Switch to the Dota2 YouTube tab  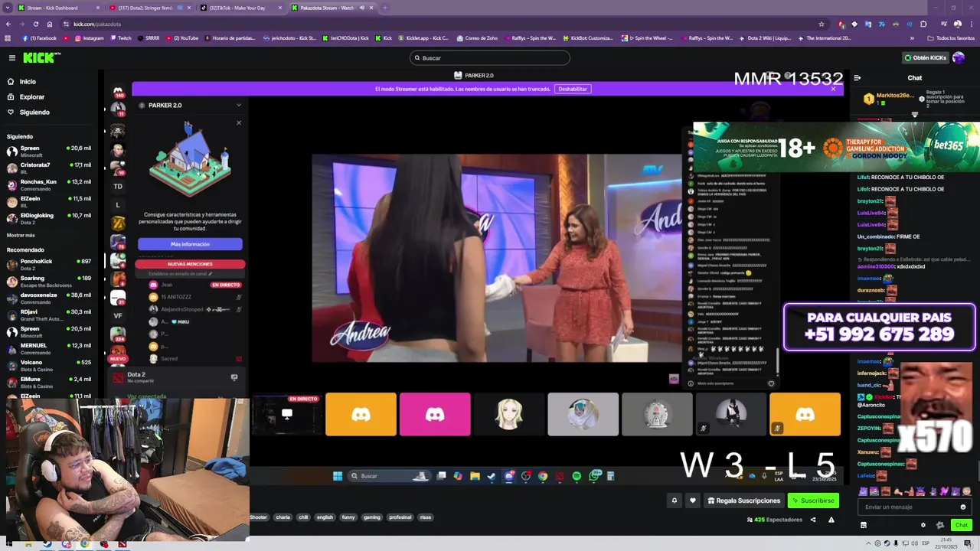149,8
